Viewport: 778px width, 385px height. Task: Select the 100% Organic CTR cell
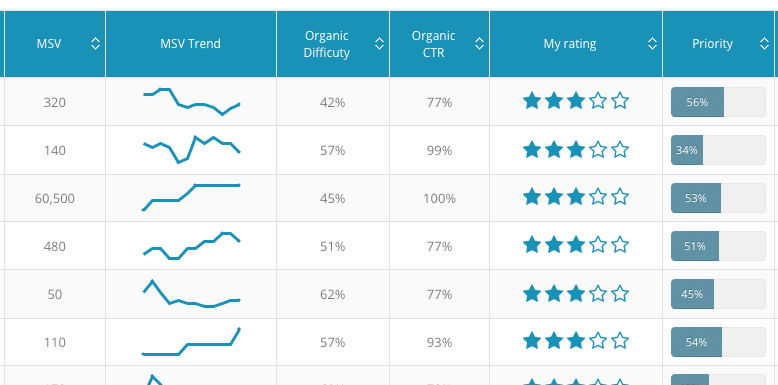[x=439, y=198]
